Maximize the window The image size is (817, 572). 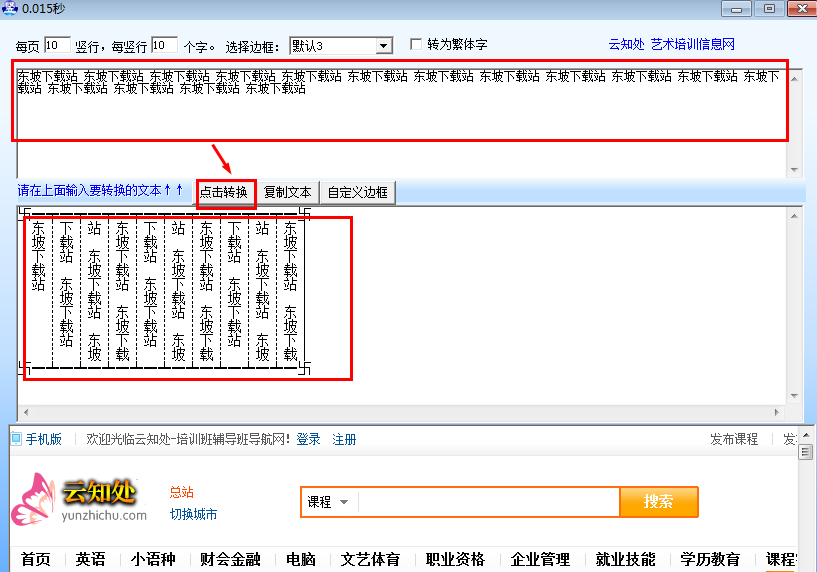[769, 8]
